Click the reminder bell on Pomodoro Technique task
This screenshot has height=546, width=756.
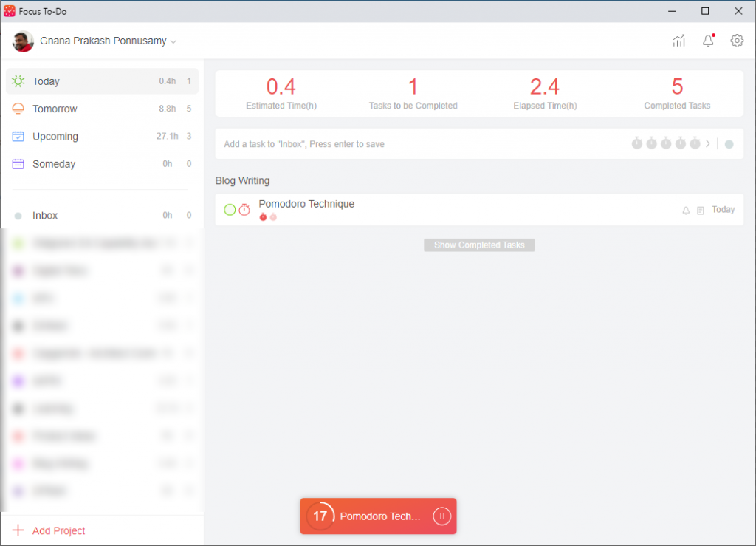pyautogui.click(x=686, y=211)
